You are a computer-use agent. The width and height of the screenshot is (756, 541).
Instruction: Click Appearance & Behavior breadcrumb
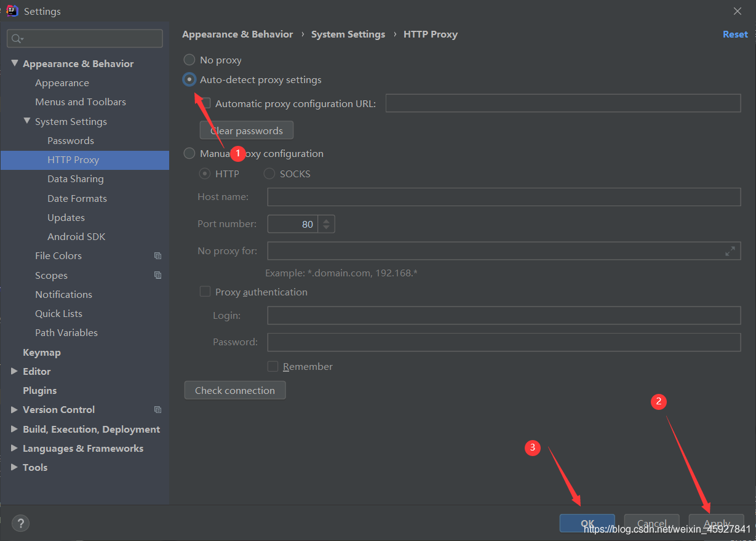237,34
